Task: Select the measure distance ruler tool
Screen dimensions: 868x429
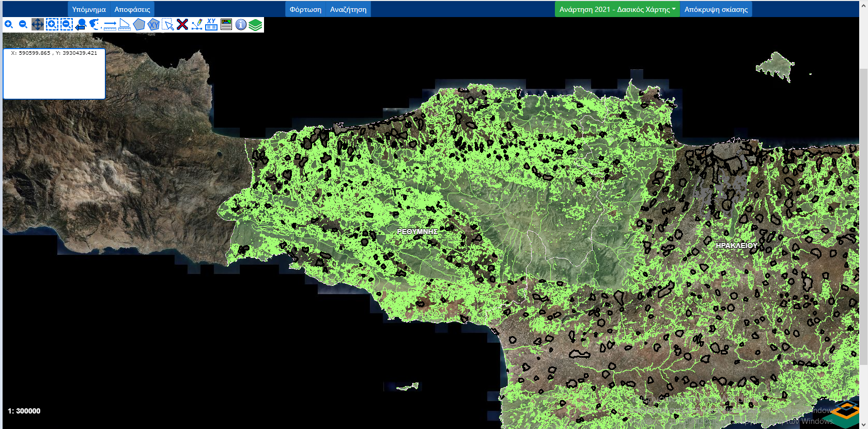Action: pyautogui.click(x=110, y=24)
